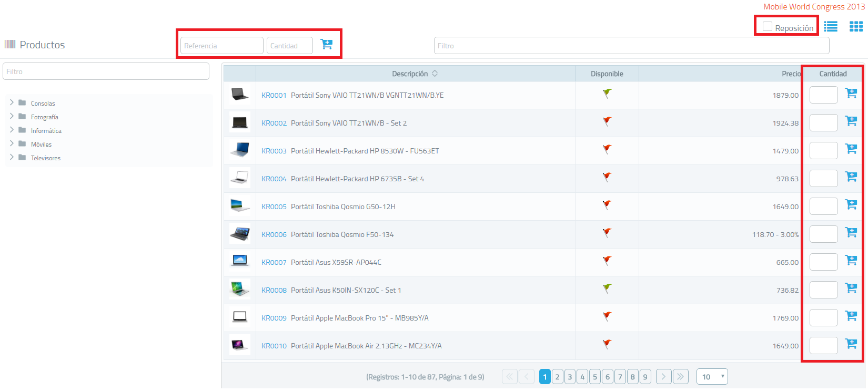Click red availability flag for KR0002
Screen dimensions: 868x392
pyautogui.click(x=607, y=121)
